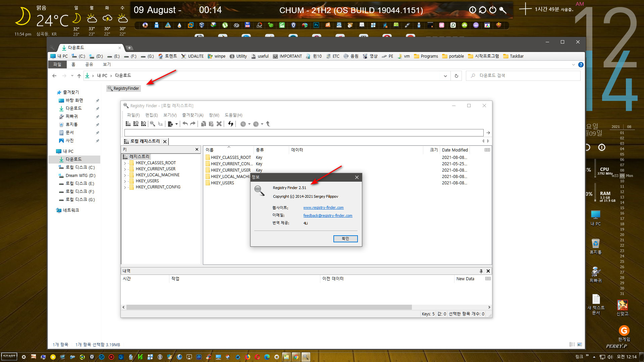Viewport: 644px width, 362px height.
Task: Click the Replace (ba) toolbar icon
Action: 160,124
